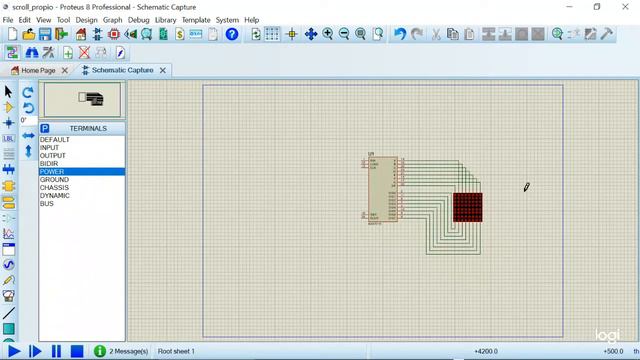Image resolution: width=640 pixels, height=360 pixels.
Task: Select Graph Mode tool
Action: 8,233
